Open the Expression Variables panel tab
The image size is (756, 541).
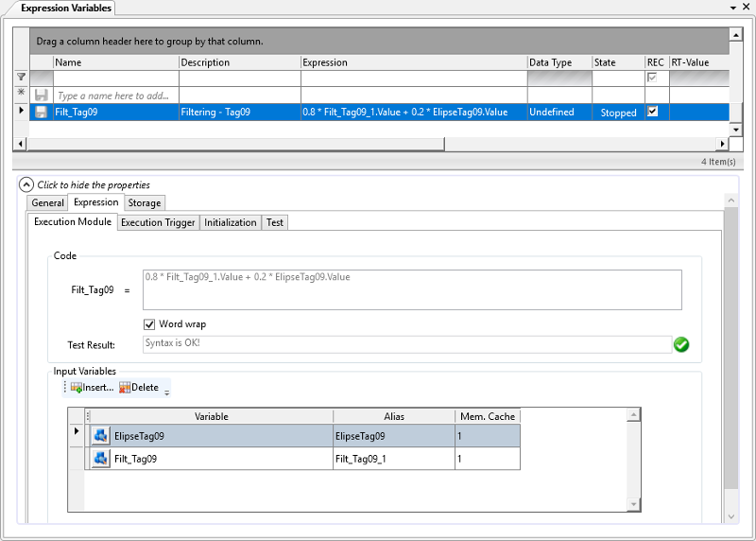(66, 8)
